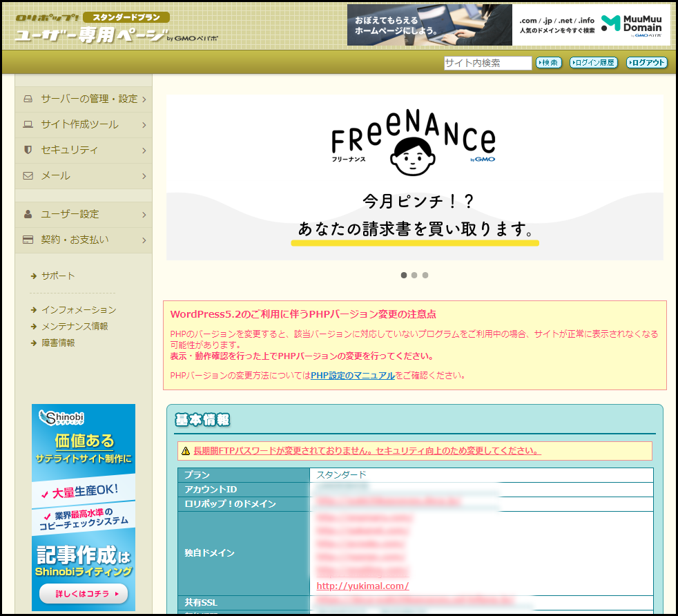Open the ログイン履歴 button
The image size is (678, 616).
594,63
